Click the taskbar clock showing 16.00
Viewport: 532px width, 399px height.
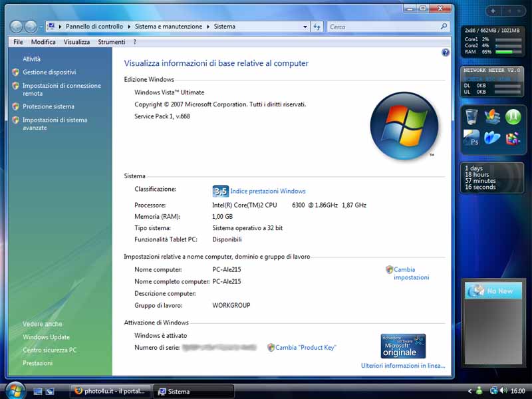[518, 391]
